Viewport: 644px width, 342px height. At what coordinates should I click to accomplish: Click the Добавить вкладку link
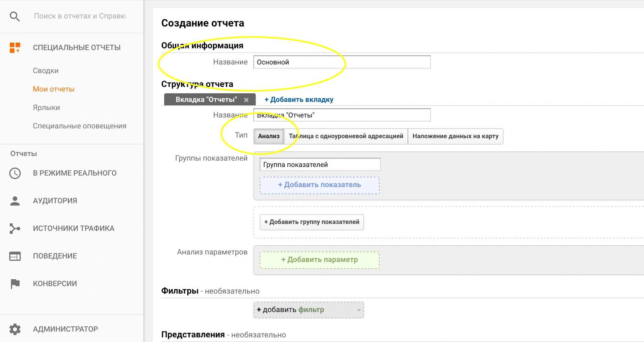pos(299,100)
